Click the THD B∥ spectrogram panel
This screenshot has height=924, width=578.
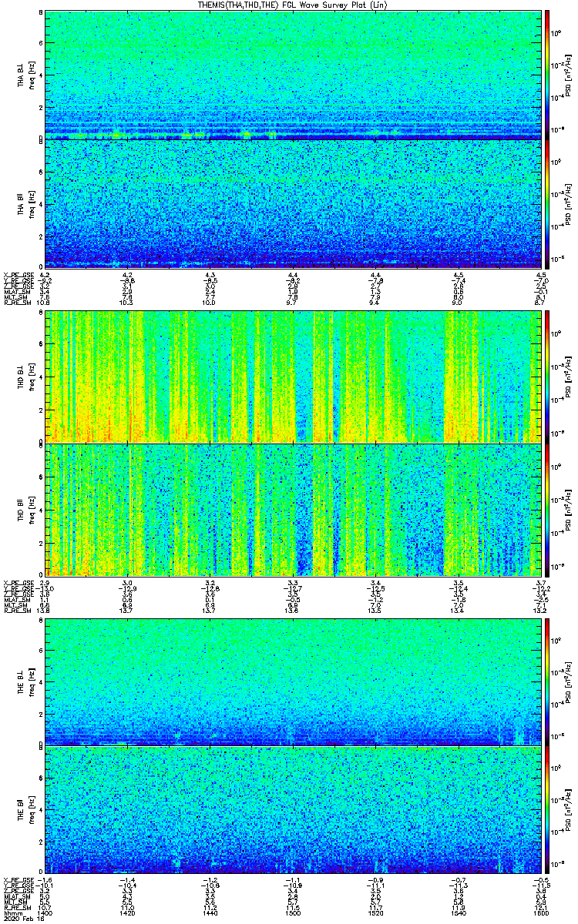(x=294, y=508)
